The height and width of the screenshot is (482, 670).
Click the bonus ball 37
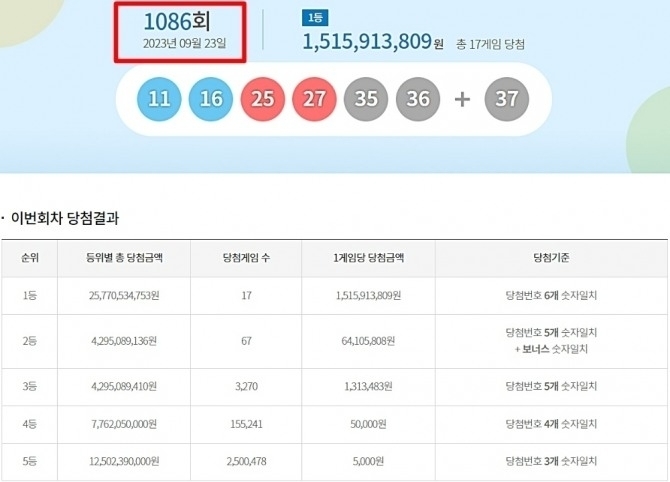coord(507,99)
